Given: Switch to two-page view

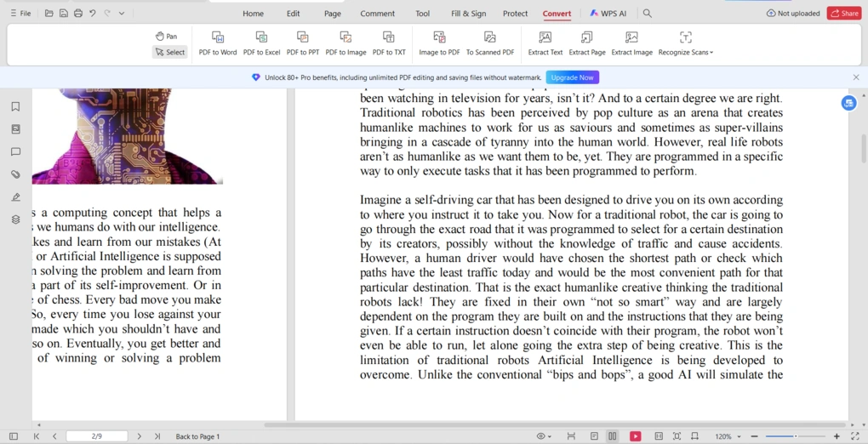Looking at the screenshot, I should pos(612,436).
